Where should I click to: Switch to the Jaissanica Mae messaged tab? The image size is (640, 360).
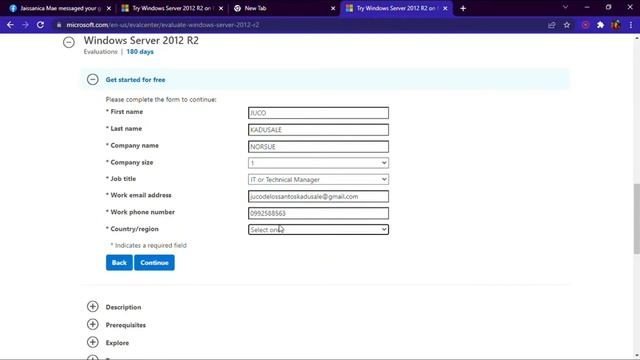(59, 8)
